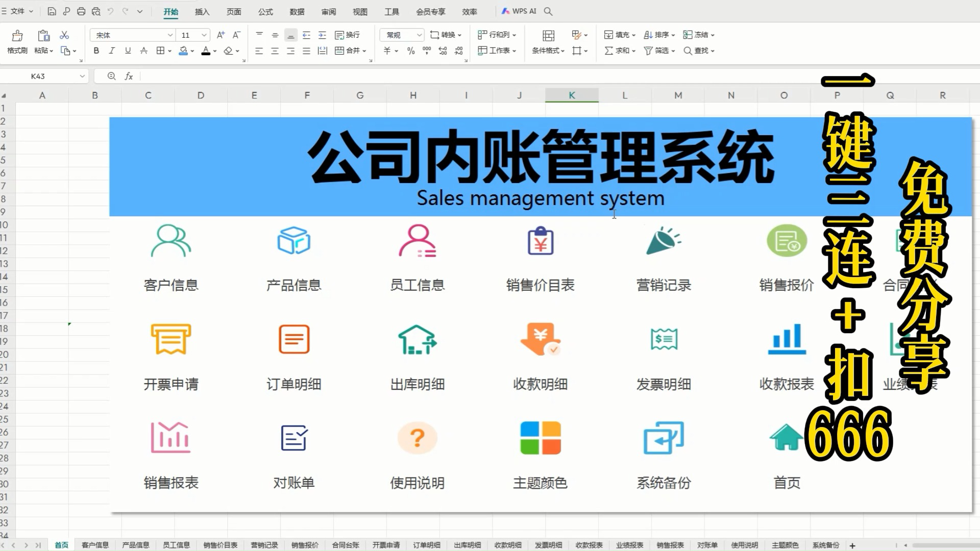Open the 系统备份 backup icon
Image resolution: width=980 pixels, height=551 pixels.
664,438
